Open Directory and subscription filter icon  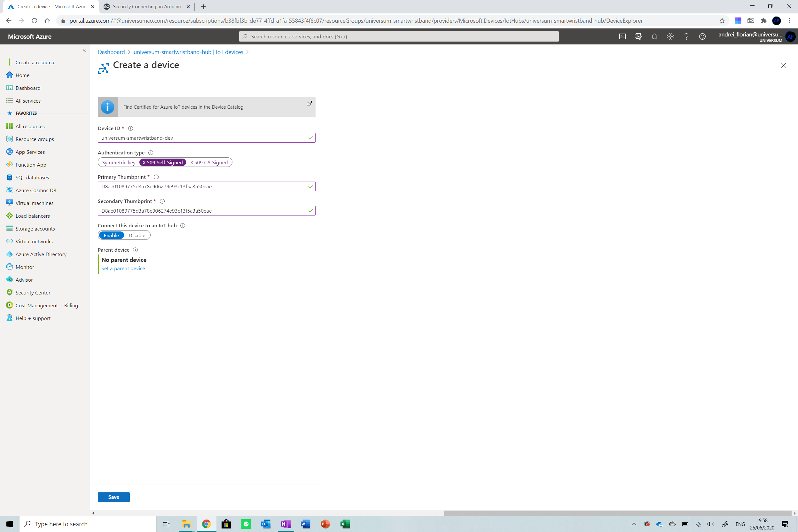pyautogui.click(x=638, y=36)
